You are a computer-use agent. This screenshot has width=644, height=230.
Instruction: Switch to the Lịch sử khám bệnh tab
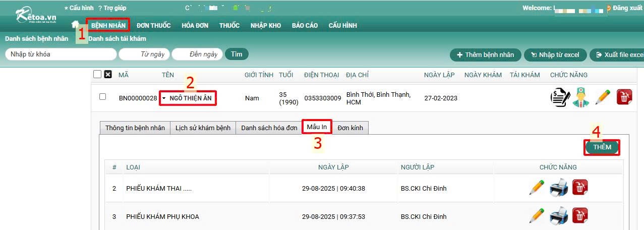click(x=202, y=128)
